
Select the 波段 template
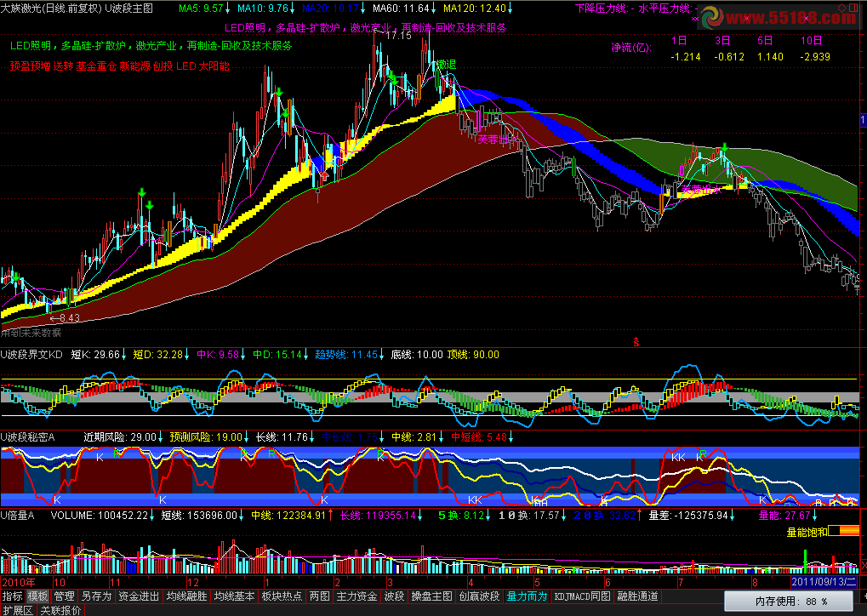click(394, 596)
